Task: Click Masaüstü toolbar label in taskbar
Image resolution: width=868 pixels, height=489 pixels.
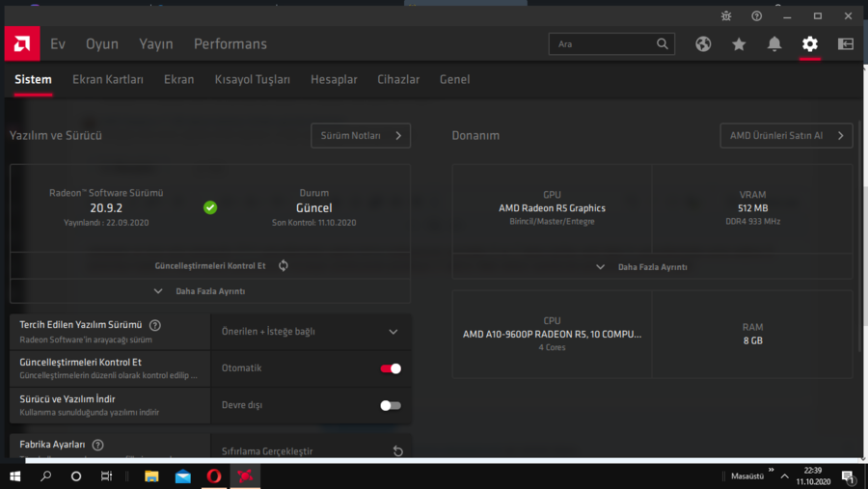Action: coord(746,476)
